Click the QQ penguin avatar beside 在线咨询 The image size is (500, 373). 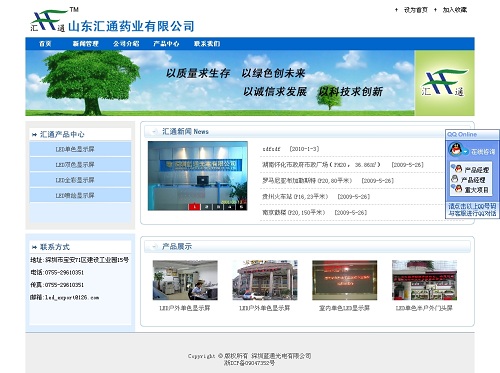455,149
